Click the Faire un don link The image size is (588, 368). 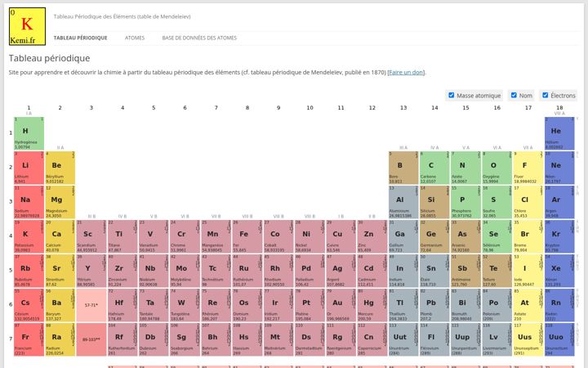[x=406, y=73]
